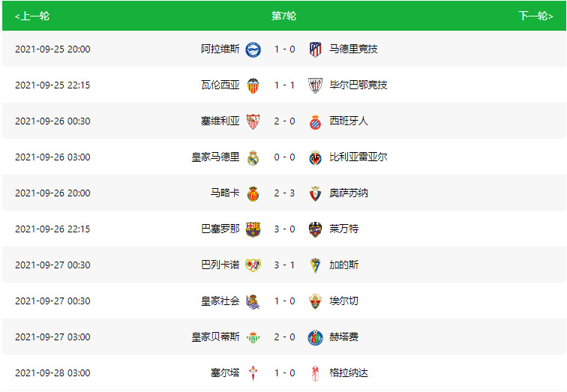This screenshot has width=567, height=392.
Task: Click the Alavés (阿拉维斯) club crest
Action: (253, 49)
